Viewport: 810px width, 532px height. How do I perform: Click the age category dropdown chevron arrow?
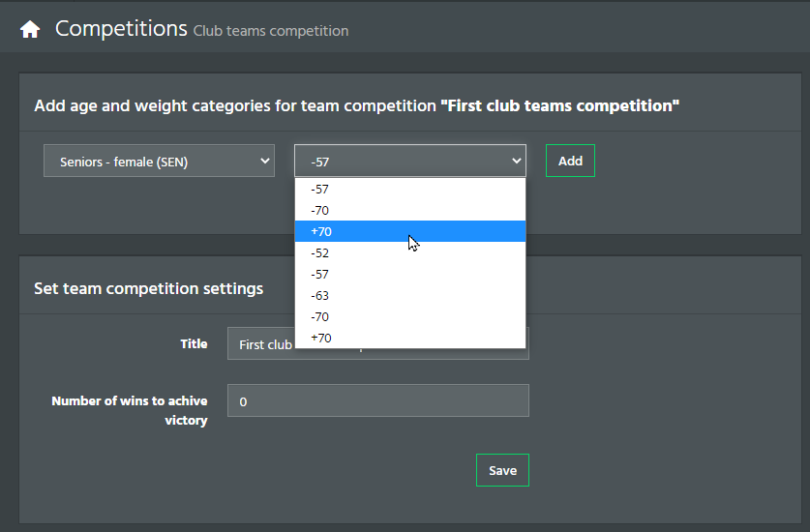(x=264, y=161)
